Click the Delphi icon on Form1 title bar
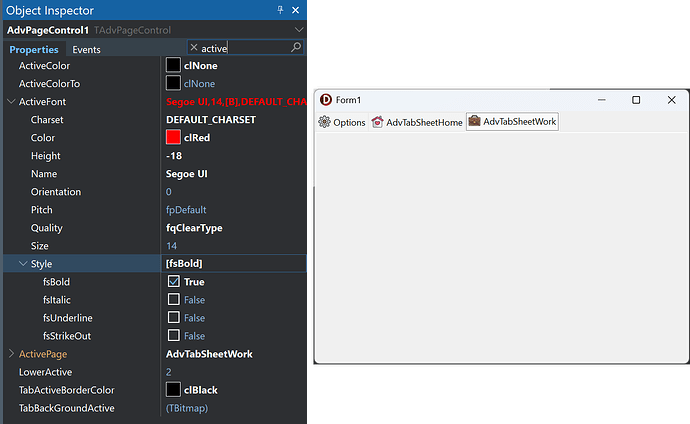 (x=325, y=100)
